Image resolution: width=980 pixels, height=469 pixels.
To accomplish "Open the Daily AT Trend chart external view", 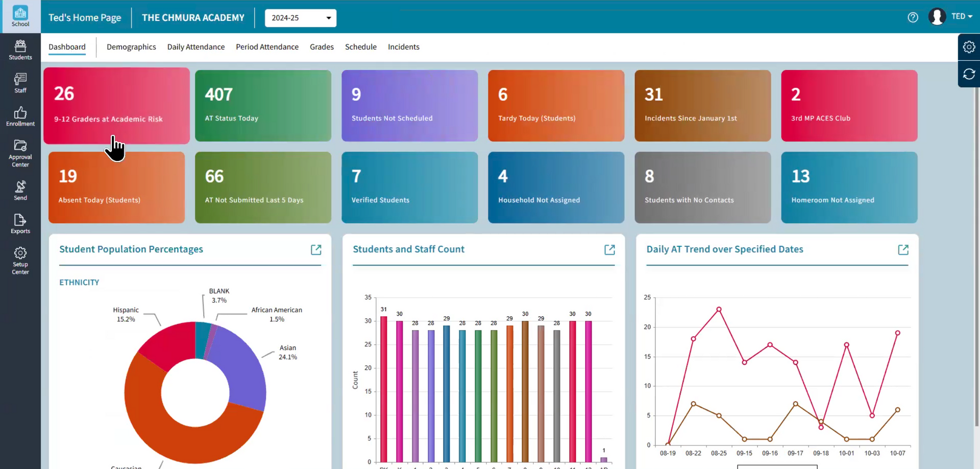I will [x=903, y=250].
